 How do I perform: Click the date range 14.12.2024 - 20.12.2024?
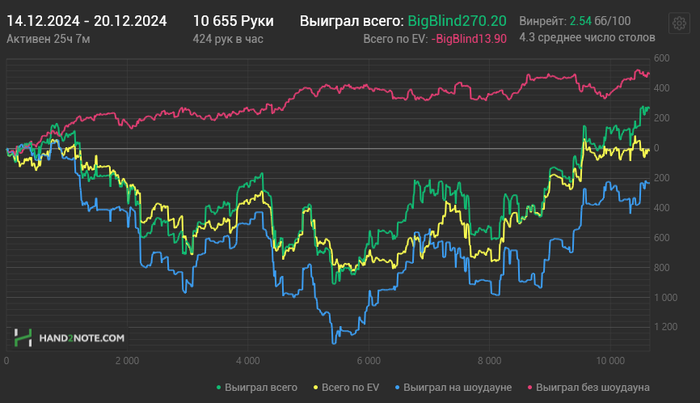87,21
